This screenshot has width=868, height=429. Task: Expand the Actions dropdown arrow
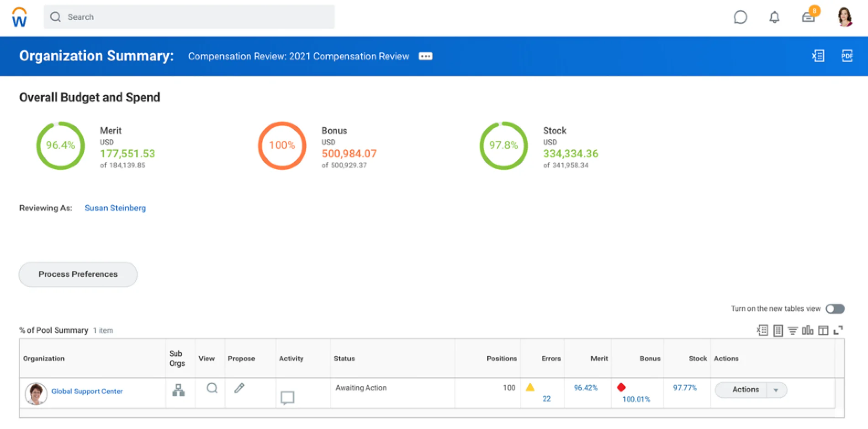coord(776,390)
